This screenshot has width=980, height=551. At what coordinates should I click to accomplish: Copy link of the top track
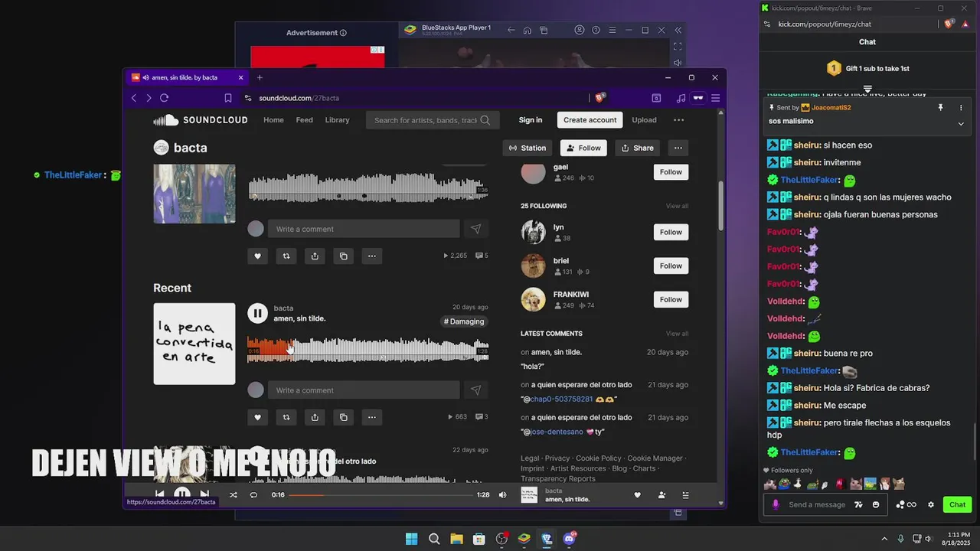[x=343, y=256]
